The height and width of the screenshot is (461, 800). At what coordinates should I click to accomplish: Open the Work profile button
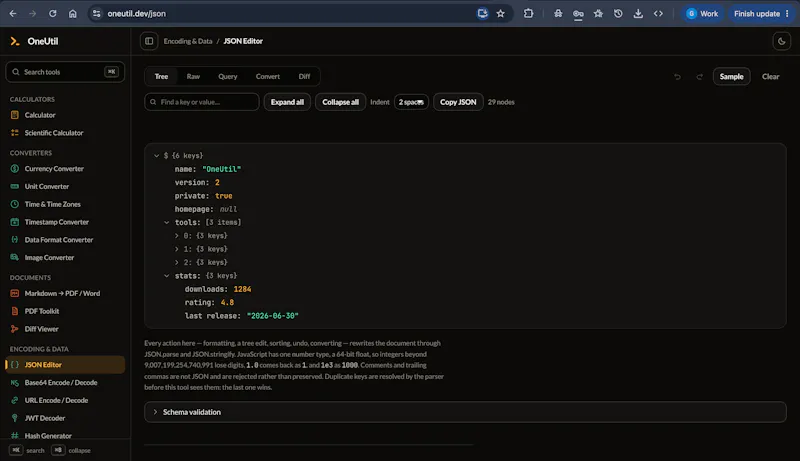(702, 14)
